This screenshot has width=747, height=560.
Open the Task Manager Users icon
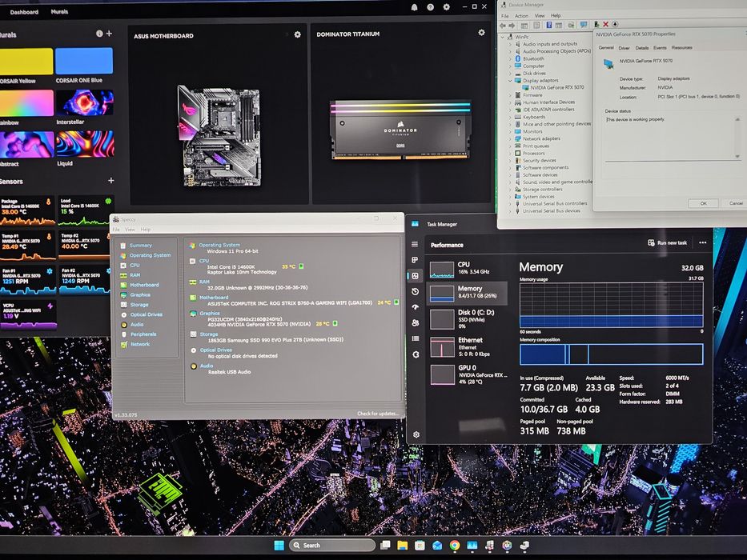click(415, 323)
